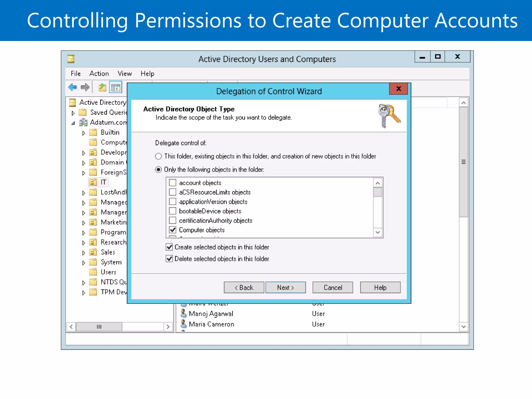This screenshot has width=532, height=399.
Task: Click the tree pane horizontal scroll thumb
Action: [99, 327]
